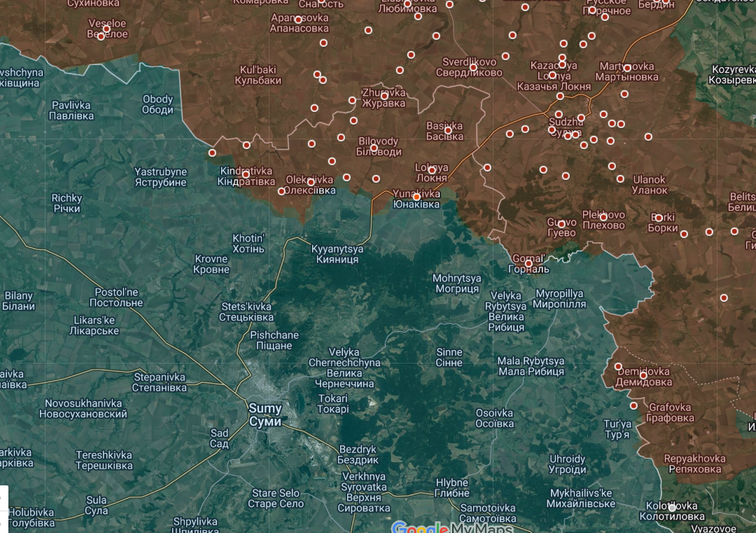
Task: Click the Pishchane label
Action: [274, 340]
